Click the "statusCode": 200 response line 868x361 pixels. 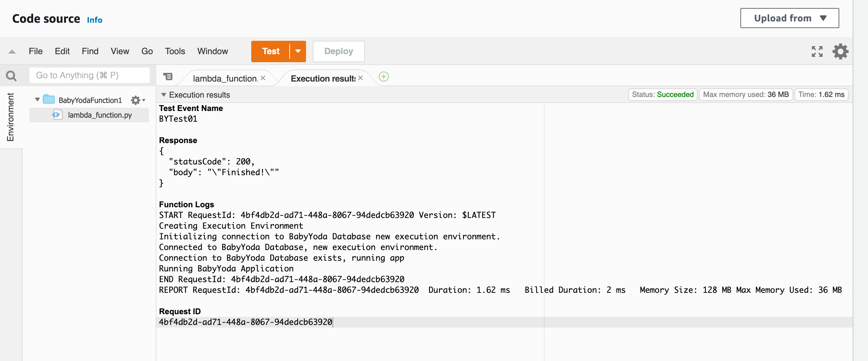click(x=211, y=162)
